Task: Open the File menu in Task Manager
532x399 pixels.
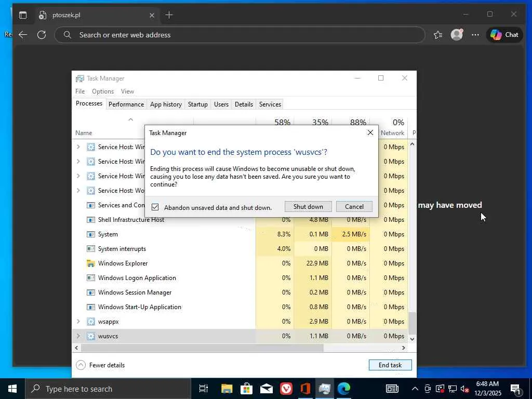Action: pyautogui.click(x=80, y=91)
